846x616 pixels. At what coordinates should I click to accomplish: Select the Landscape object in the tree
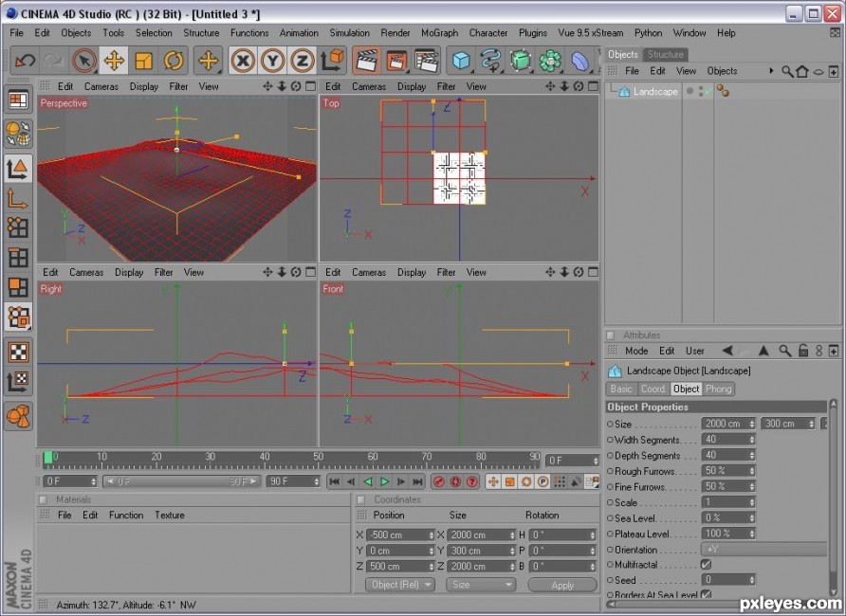pos(655,92)
